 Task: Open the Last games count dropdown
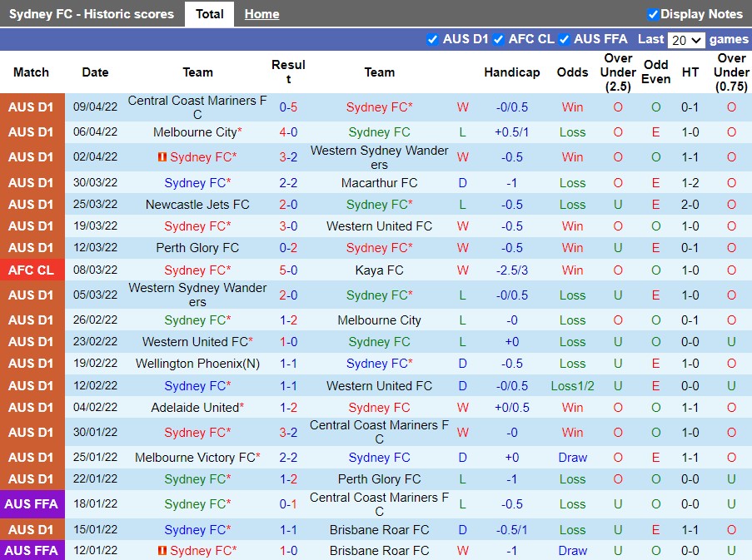(686, 40)
